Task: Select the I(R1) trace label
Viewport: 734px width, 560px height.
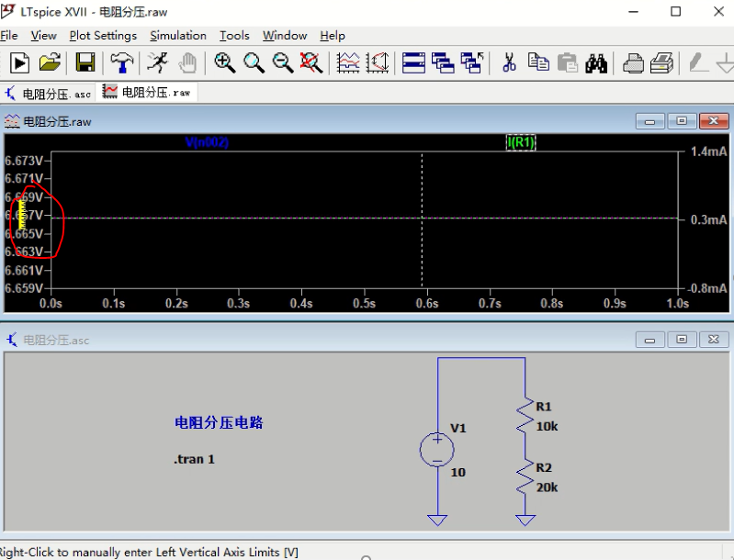Action: click(521, 142)
